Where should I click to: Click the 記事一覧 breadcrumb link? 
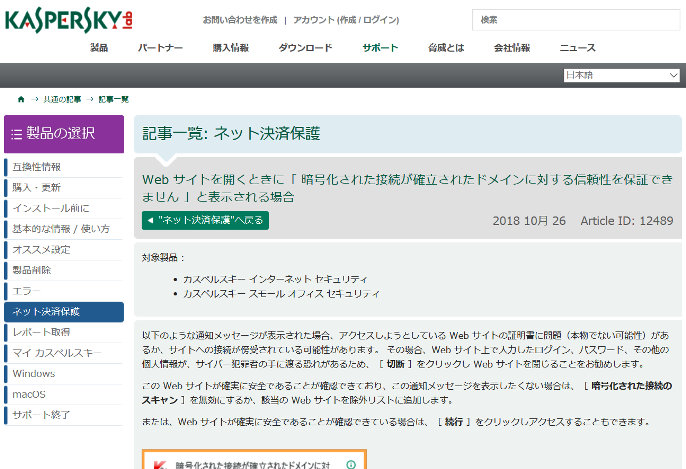113,99
